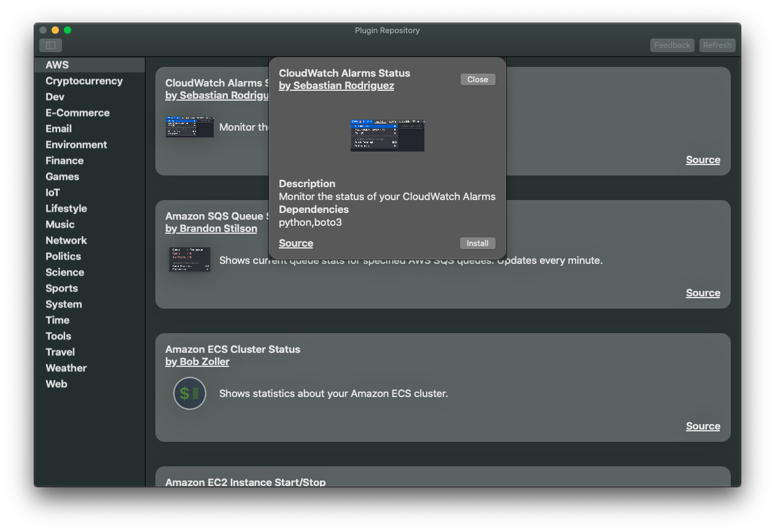Image resolution: width=775 pixels, height=532 pixels.
Task: Click the python,boto3 dependencies text
Action: 310,222
